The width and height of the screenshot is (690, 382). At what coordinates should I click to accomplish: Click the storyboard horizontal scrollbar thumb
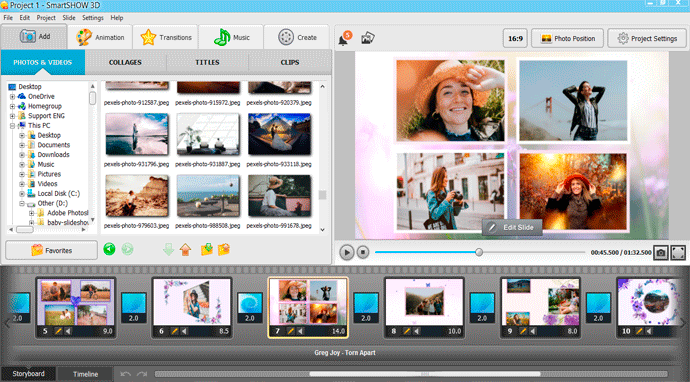425,374
